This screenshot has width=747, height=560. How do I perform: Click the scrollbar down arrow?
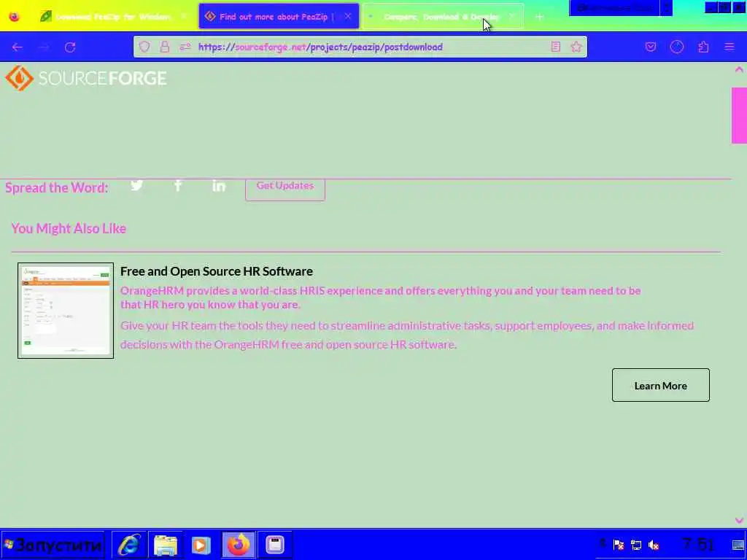(x=739, y=521)
